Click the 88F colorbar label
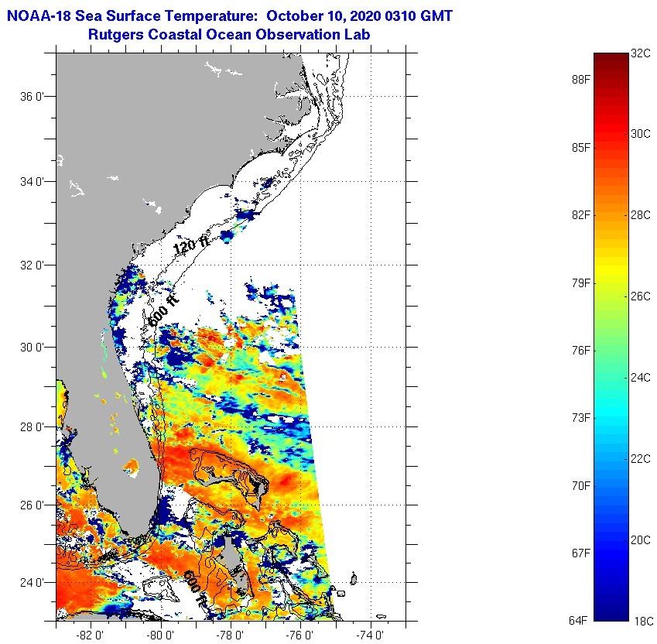Image resolution: width=657 pixels, height=644 pixels. 580,79
